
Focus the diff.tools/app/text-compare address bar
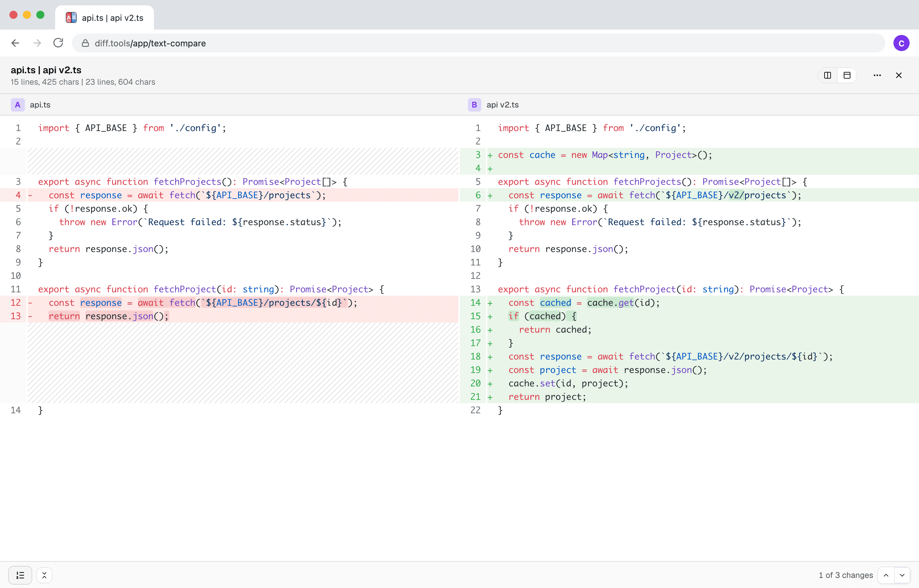(x=478, y=43)
